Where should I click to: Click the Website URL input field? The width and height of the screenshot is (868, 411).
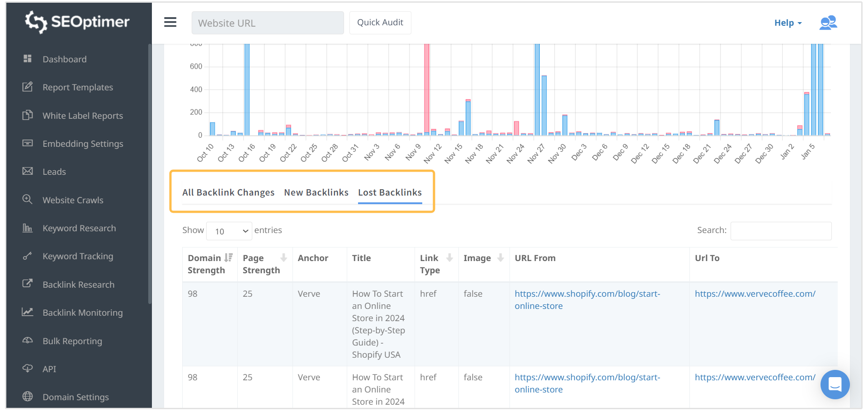point(268,23)
